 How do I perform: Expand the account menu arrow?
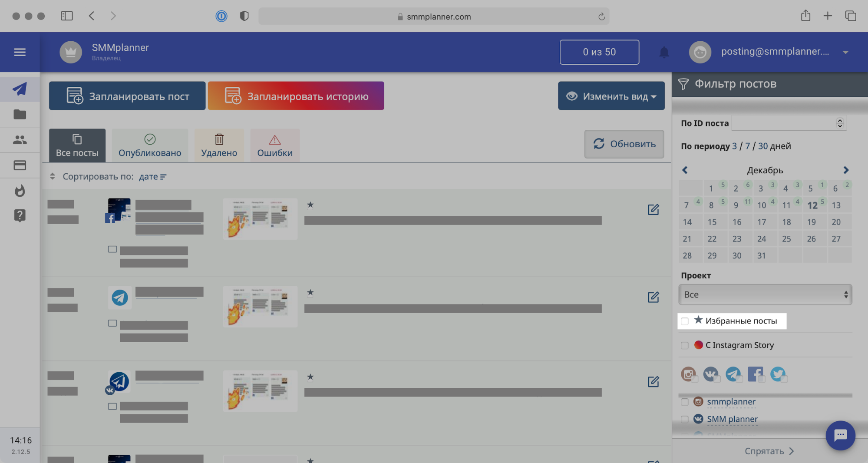[845, 52]
